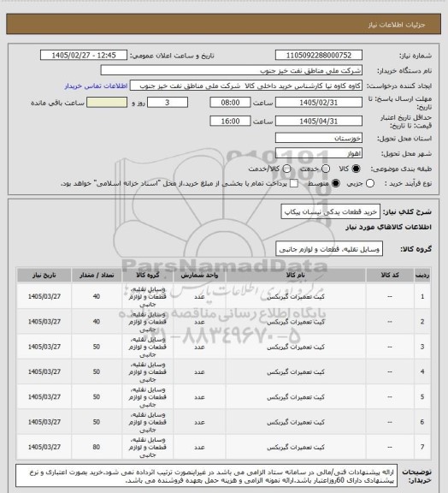448x493 pixels.
Task: Click the delivery province field خوزستان
Action: click(x=319, y=138)
